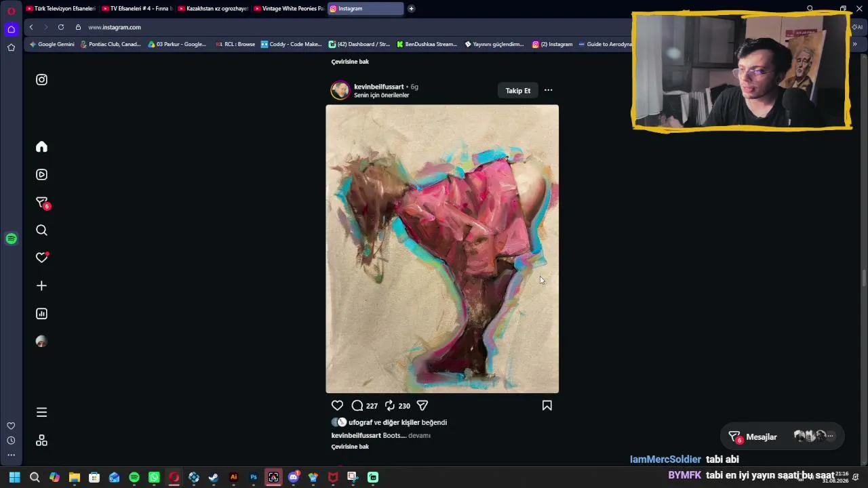
Task: Follow kevinbeilfussart with Takip Et button
Action: click(518, 91)
